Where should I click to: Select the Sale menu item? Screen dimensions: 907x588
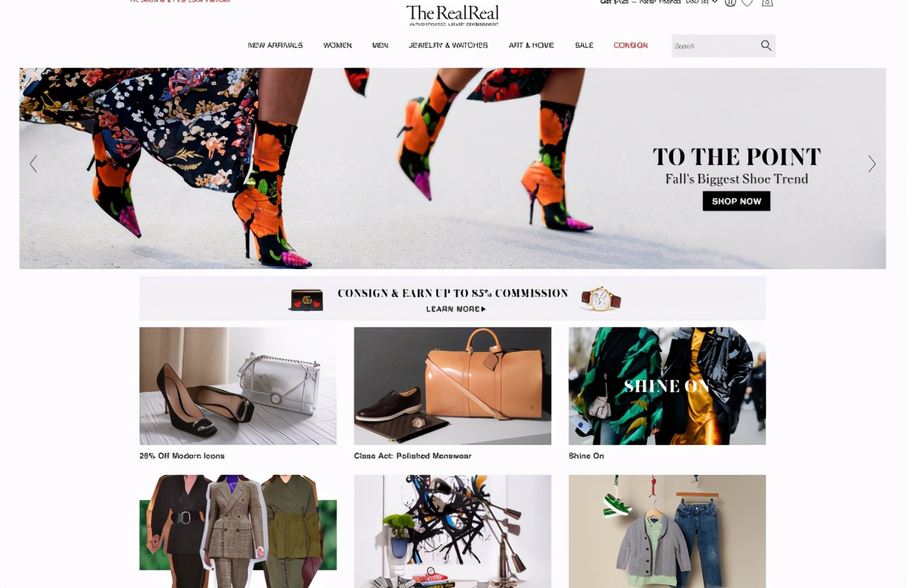pos(585,45)
